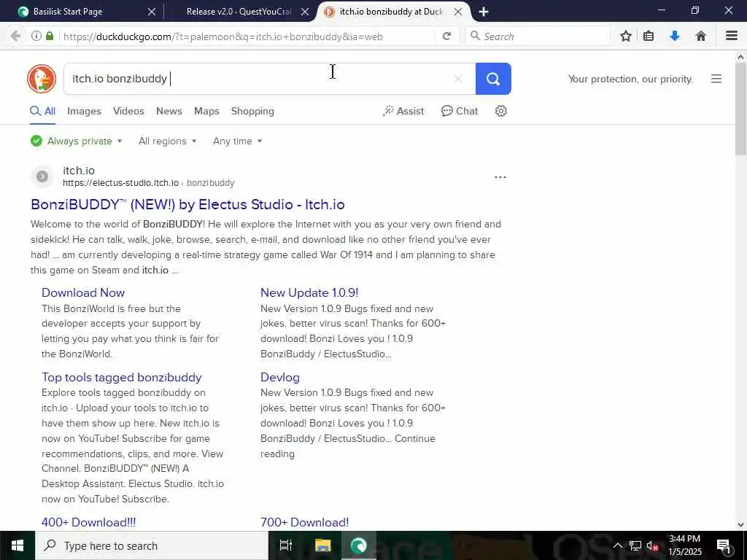
Task: Open the 700+ Download! link
Action: (304, 522)
